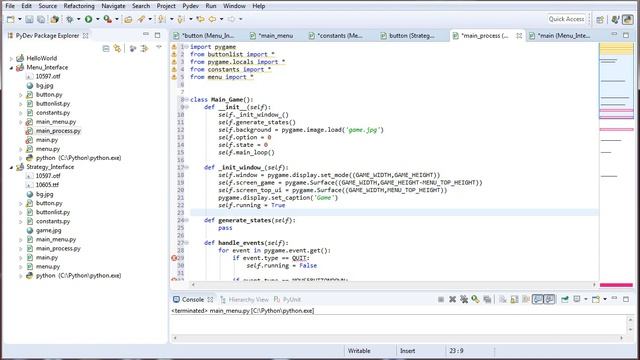Switch to the Hierarchy View tab

(244, 300)
